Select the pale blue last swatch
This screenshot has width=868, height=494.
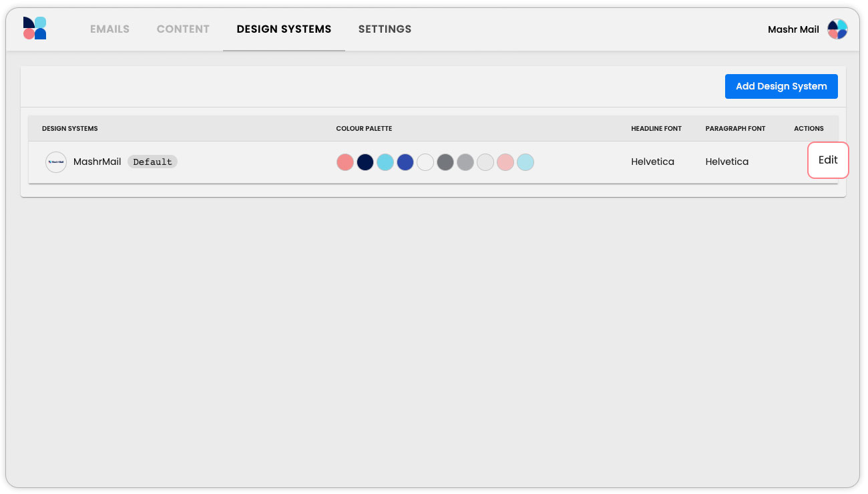tap(525, 162)
